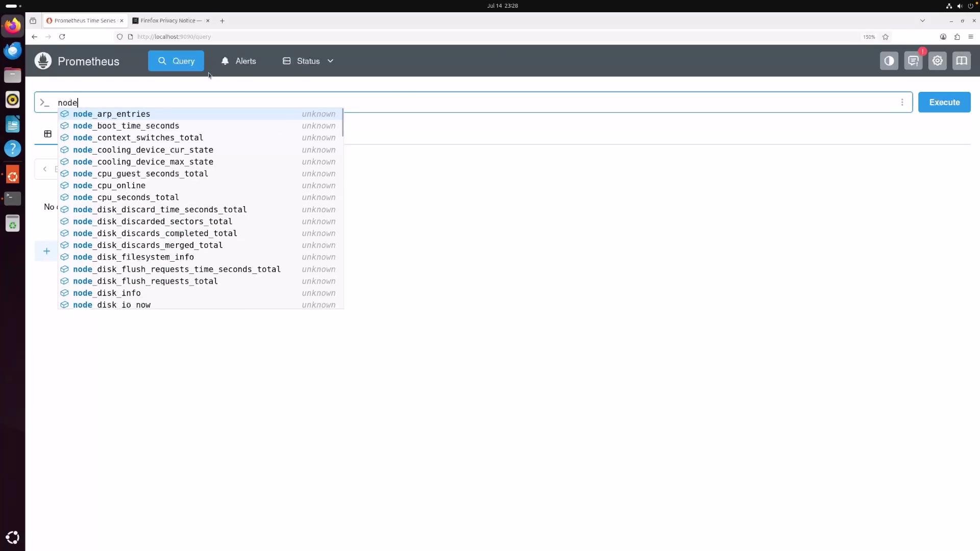Click the cube icon beside node_cpu_online
980x551 pixels.
pos(64,186)
